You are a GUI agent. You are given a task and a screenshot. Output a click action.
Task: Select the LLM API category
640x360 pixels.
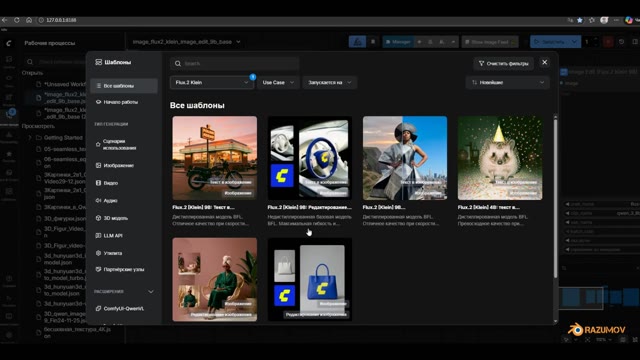(x=124, y=236)
